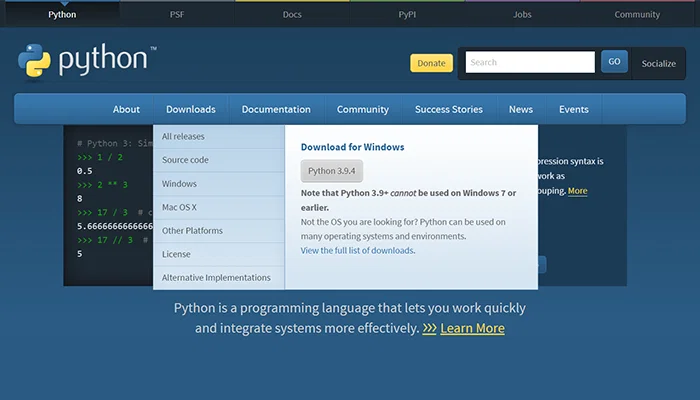Click the GO search button
The height and width of the screenshot is (400, 700).
point(614,62)
